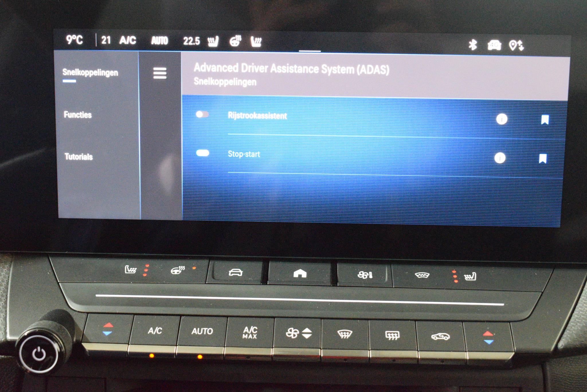Open info for Rijstrookassistent
587x392 pixels.
point(502,119)
